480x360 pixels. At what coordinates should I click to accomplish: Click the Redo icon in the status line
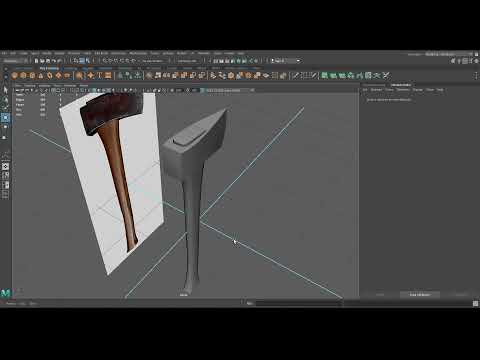(59, 61)
